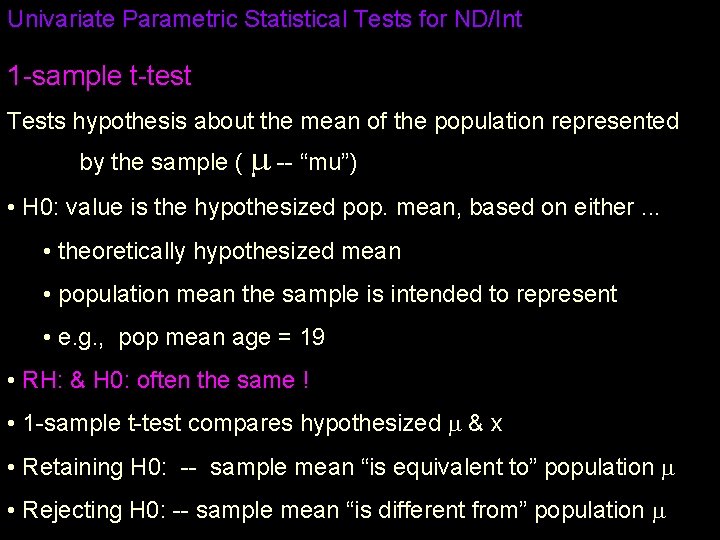Image resolution: width=720 pixels, height=540 pixels.
Task: Click the large mu symbol after "by the sample"
Action: pyautogui.click(x=259, y=163)
